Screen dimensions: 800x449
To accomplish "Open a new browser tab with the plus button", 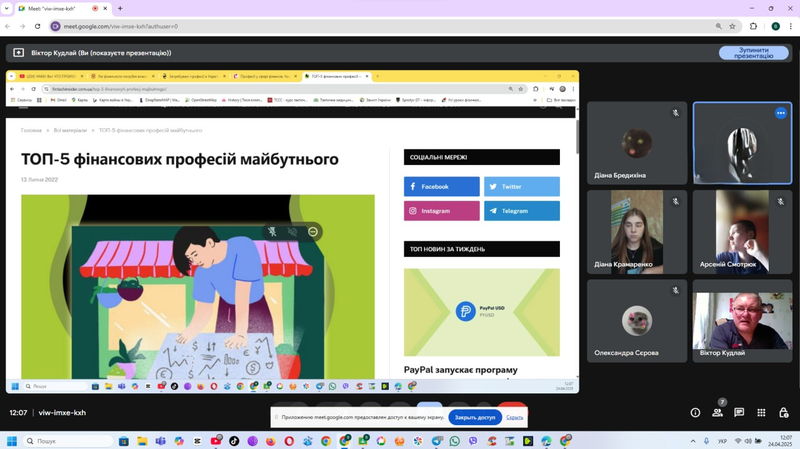I will 120,8.
